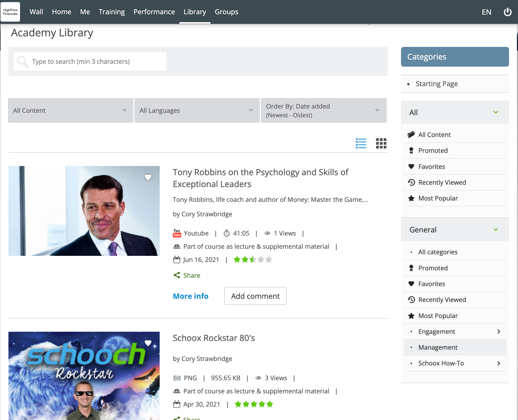
Task: Select the Management category
Action: (x=455, y=347)
